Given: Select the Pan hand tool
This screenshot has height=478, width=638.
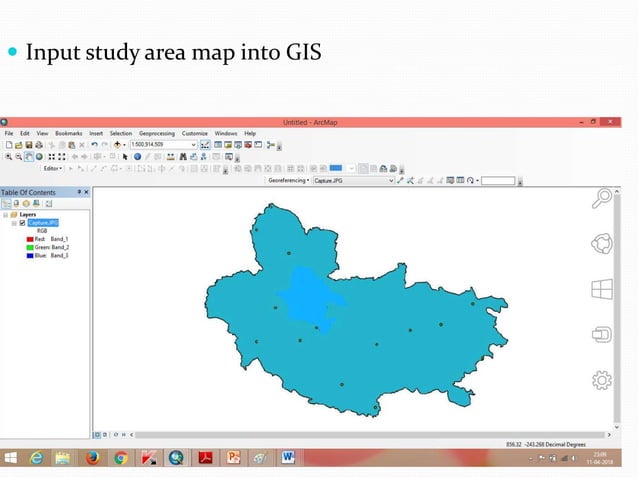Looking at the screenshot, I should [29, 157].
